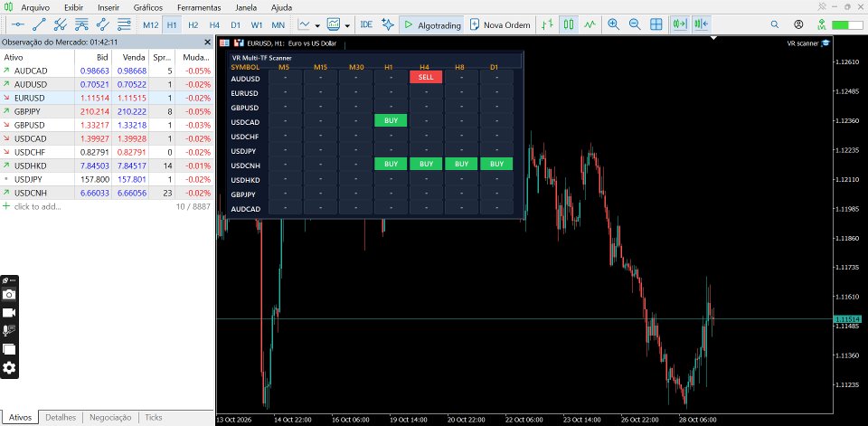The height and width of the screenshot is (426, 868).
Task: Click the chart shift triangle marker
Action: [x=714, y=38]
